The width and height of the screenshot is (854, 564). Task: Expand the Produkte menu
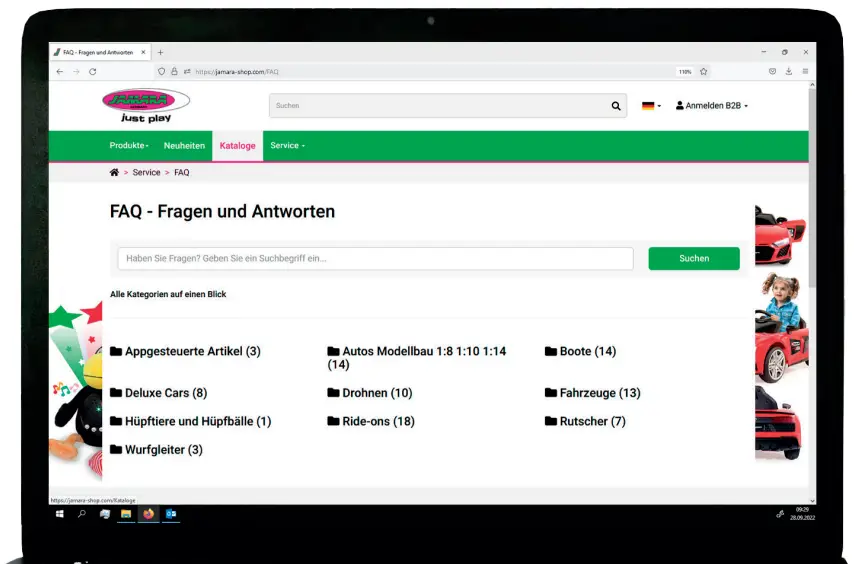129,145
